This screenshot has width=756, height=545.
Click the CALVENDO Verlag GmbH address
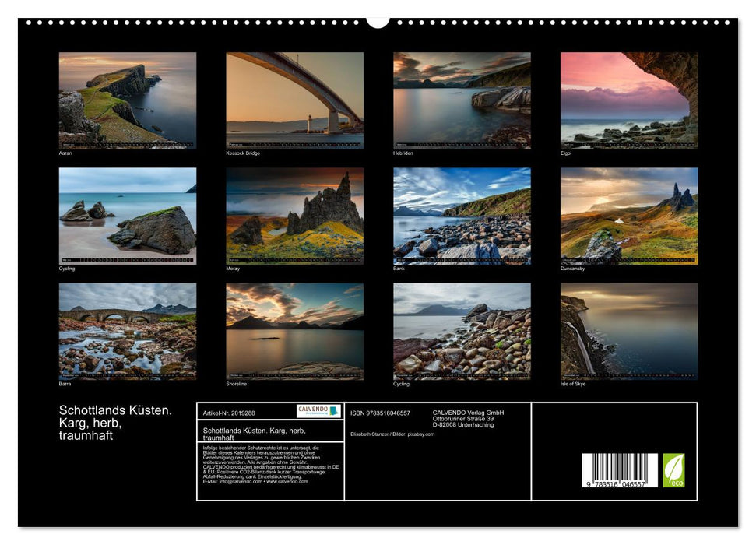point(468,419)
